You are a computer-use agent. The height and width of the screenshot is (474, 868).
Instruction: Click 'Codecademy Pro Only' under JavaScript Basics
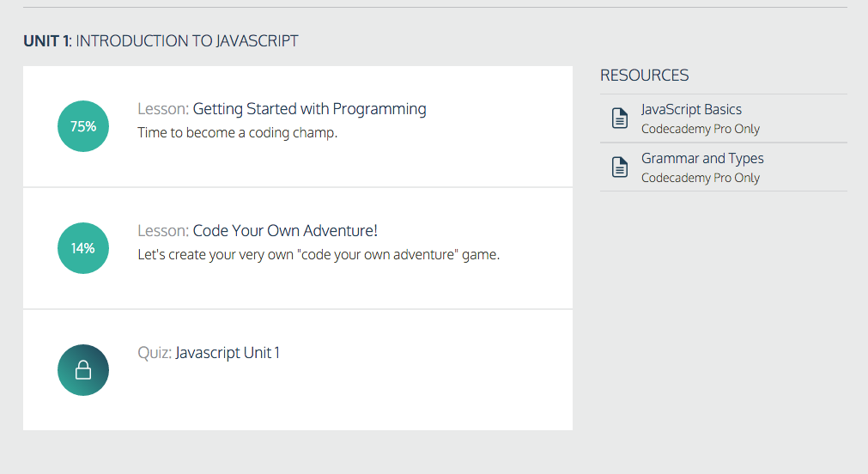click(701, 129)
